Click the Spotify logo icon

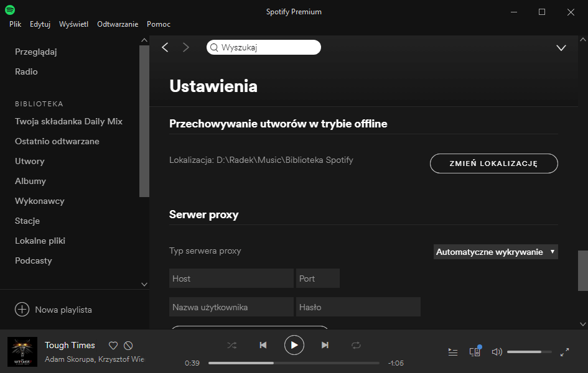(10, 10)
